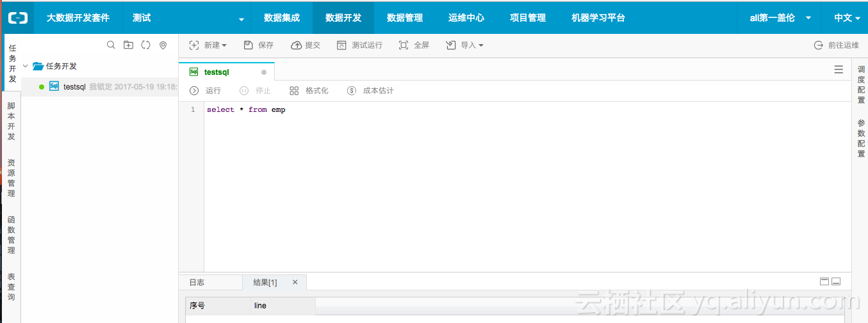Open the 新建 dropdown
The image size is (868, 323).
point(208,45)
